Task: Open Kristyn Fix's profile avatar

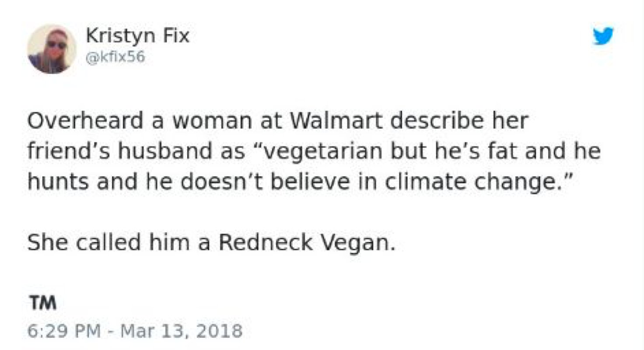Action: coord(52,49)
